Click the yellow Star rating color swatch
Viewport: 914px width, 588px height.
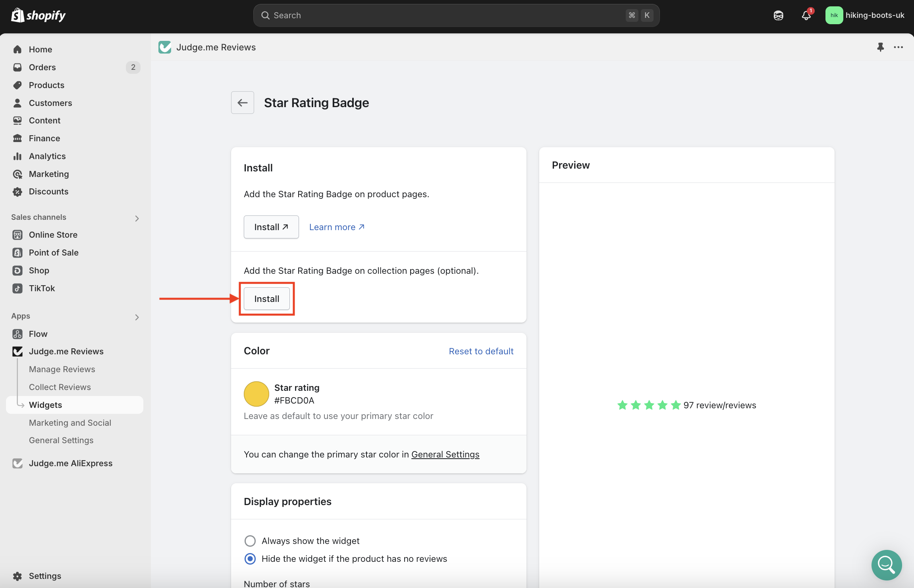pos(256,394)
